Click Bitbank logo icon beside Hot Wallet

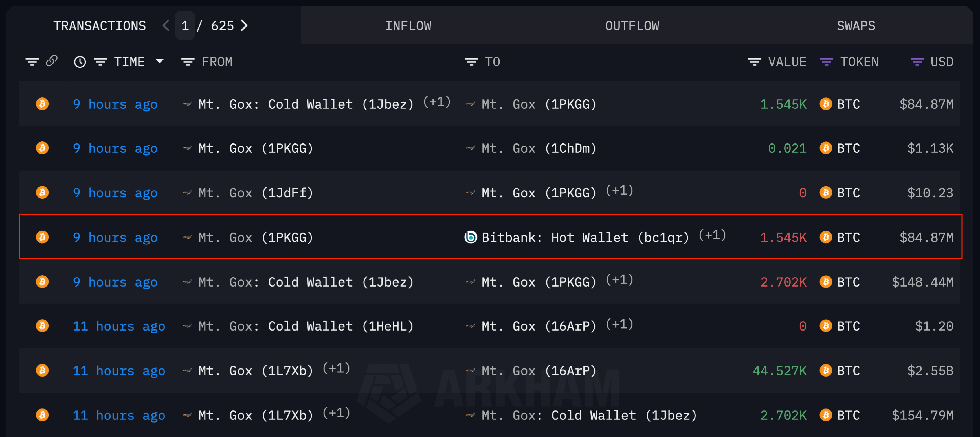pos(471,237)
